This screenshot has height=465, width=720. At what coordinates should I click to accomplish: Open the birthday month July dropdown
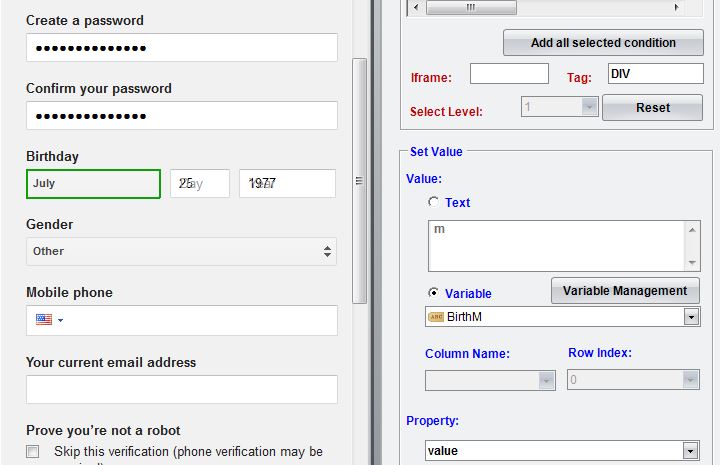(x=93, y=184)
